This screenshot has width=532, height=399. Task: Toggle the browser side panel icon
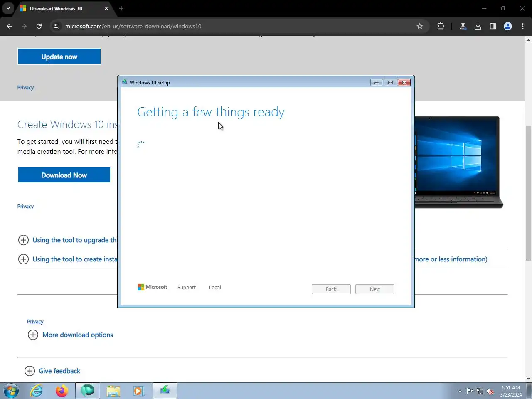(493, 26)
